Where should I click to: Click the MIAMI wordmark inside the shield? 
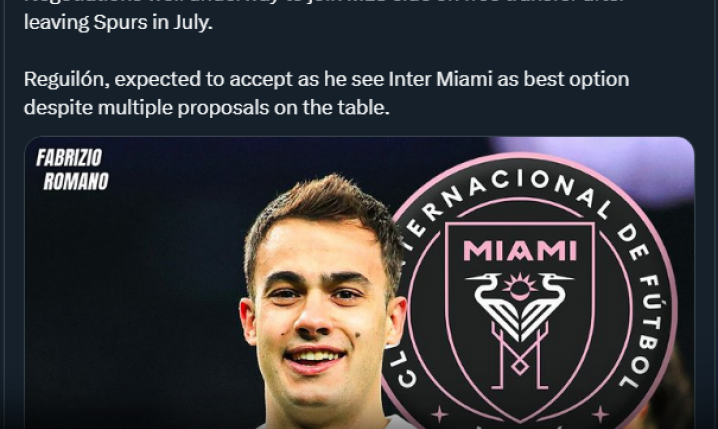[519, 250]
